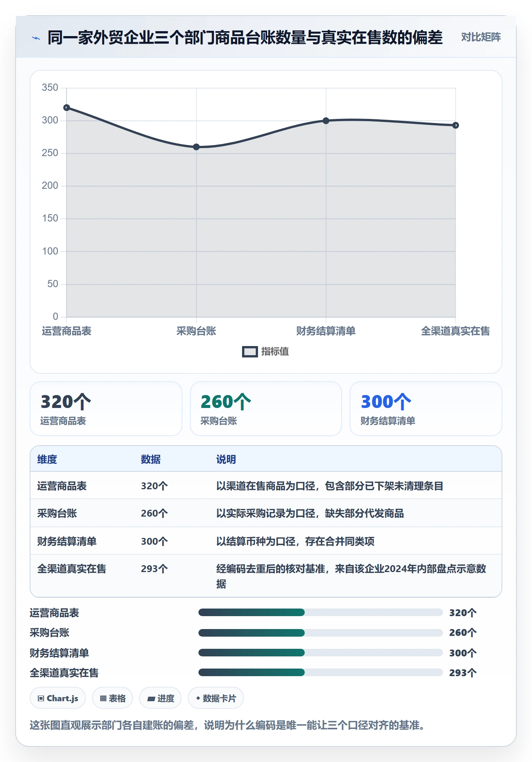Click the 全渠道真实在售 x-axis label
532x762 pixels.
(x=455, y=331)
